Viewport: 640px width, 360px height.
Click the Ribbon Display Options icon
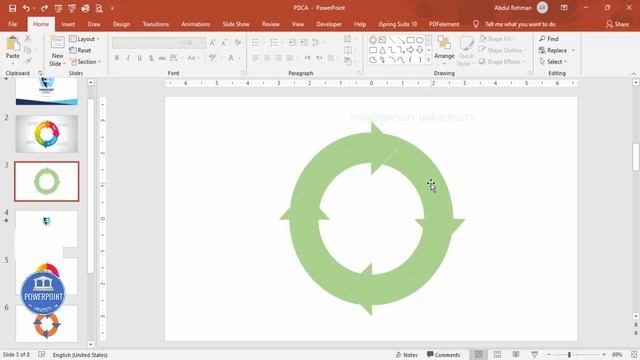point(564,8)
